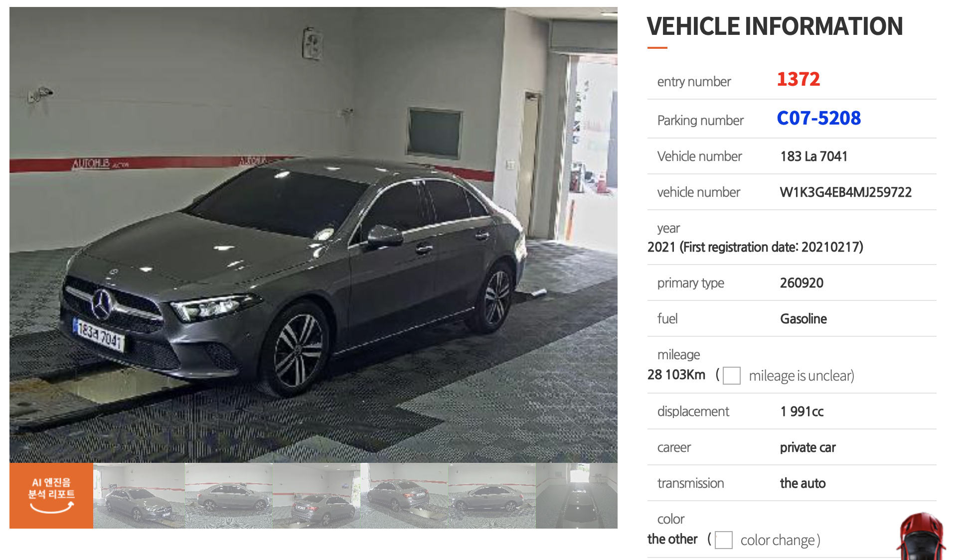Click the VEHICLE INFORMATION heading
966x560 pixels.
tap(775, 26)
